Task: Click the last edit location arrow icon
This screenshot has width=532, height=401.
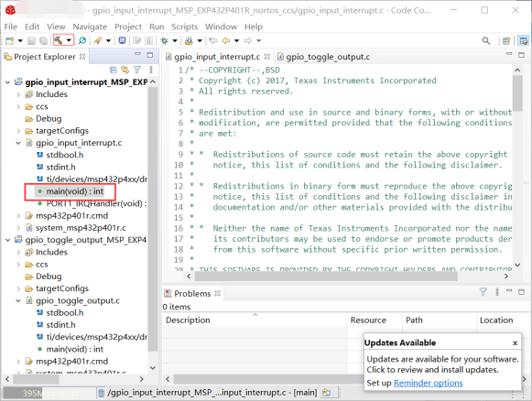Action: pyautogui.click(x=213, y=40)
